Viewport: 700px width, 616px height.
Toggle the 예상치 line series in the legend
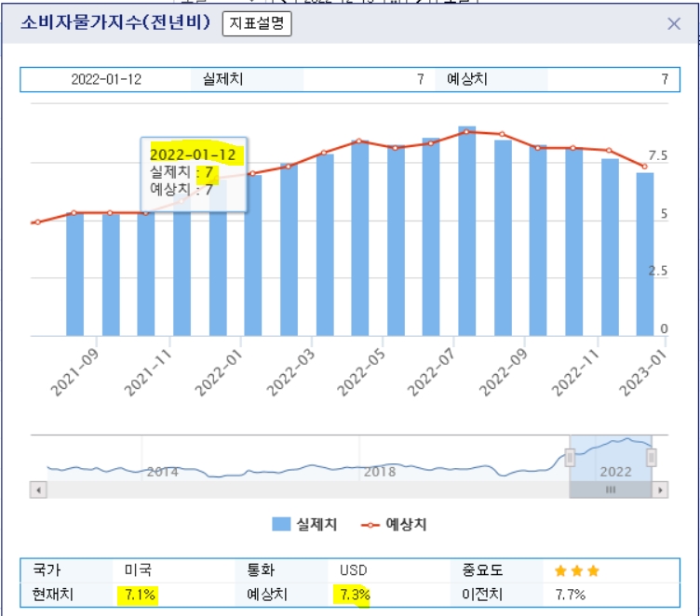394,524
